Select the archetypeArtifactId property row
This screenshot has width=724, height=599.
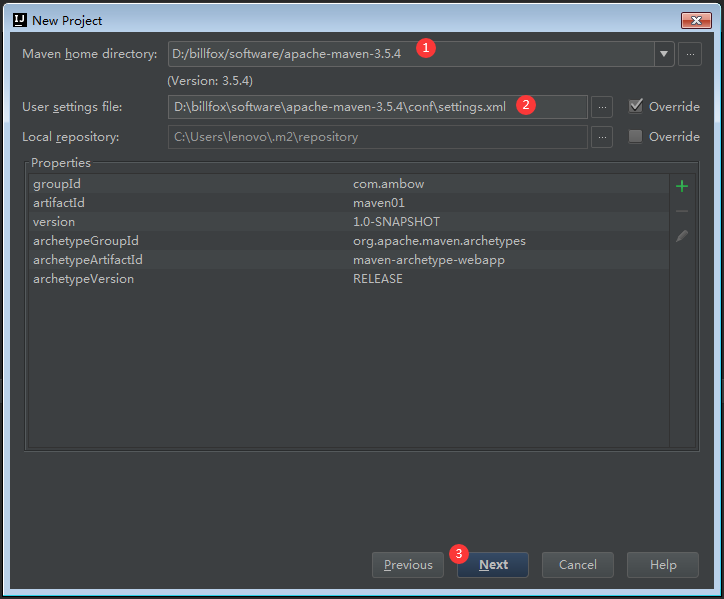(x=349, y=260)
